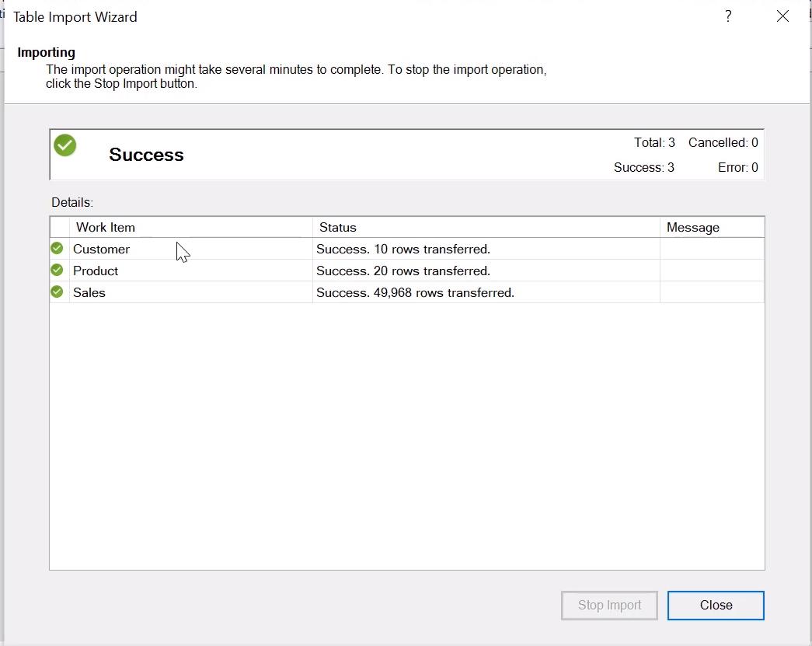The width and height of the screenshot is (812, 646).
Task: Click the Cancelled: 0 status indicator
Action: [723, 142]
